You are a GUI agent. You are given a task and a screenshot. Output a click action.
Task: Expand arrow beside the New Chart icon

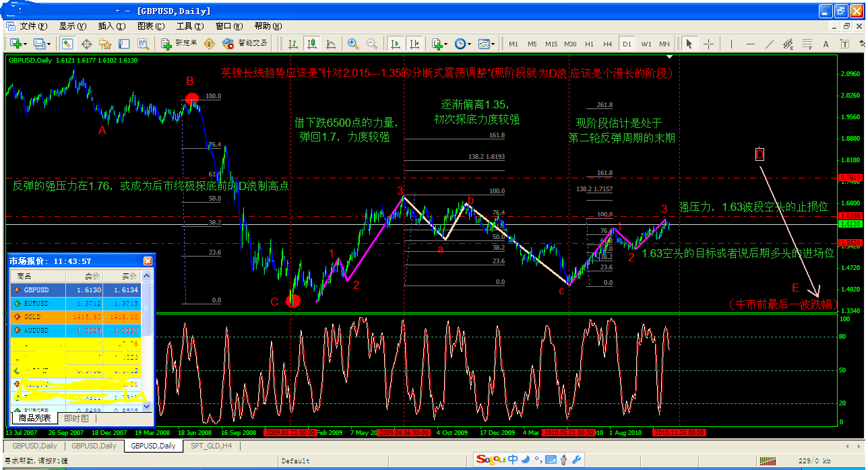pyautogui.click(x=26, y=44)
